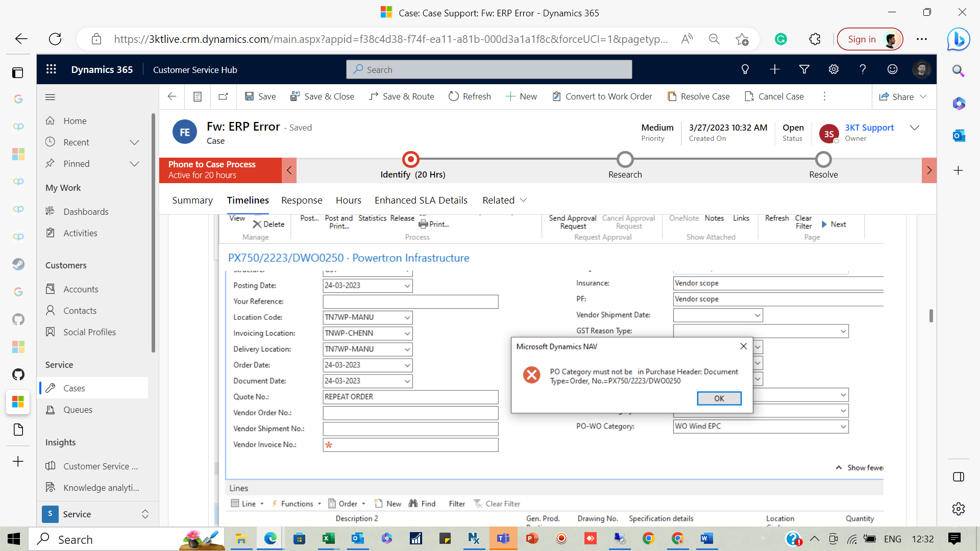Image resolution: width=980 pixels, height=551 pixels.
Task: Select the Research stage circle
Action: 625,159
